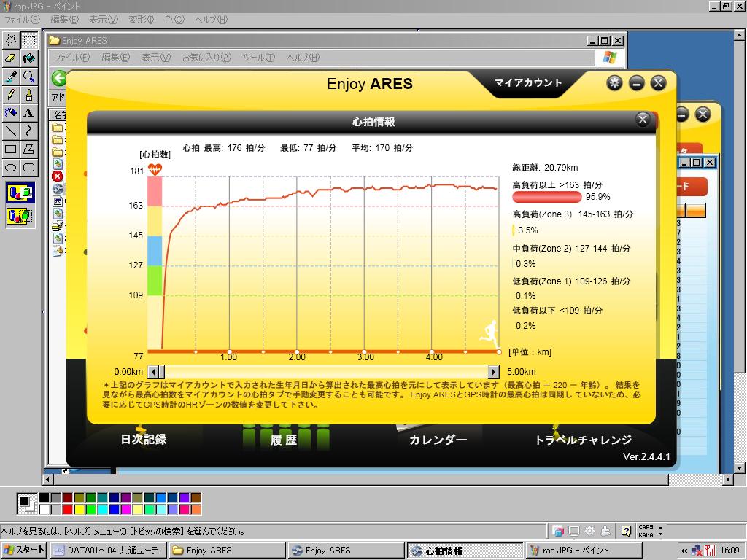747x560 pixels.
Task: Open Paint's 表示(V) menu
Action: coord(104,20)
